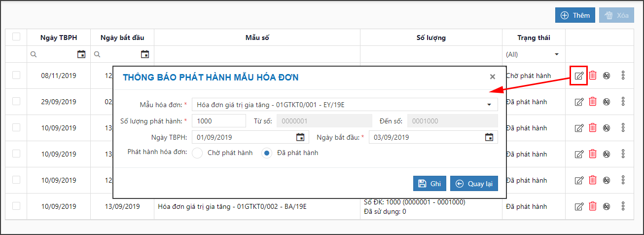
Task: Click calendar icon in Ngày bắt đầu column filter
Action: (x=144, y=54)
